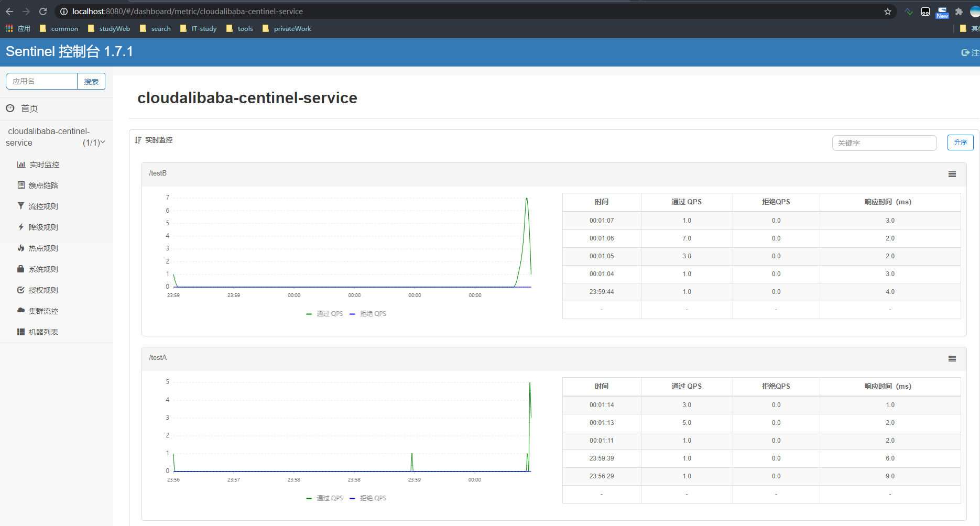Screen dimensions: 980x526
Task: Toggle 通过 QPS legend in /testB chart
Action: click(324, 314)
